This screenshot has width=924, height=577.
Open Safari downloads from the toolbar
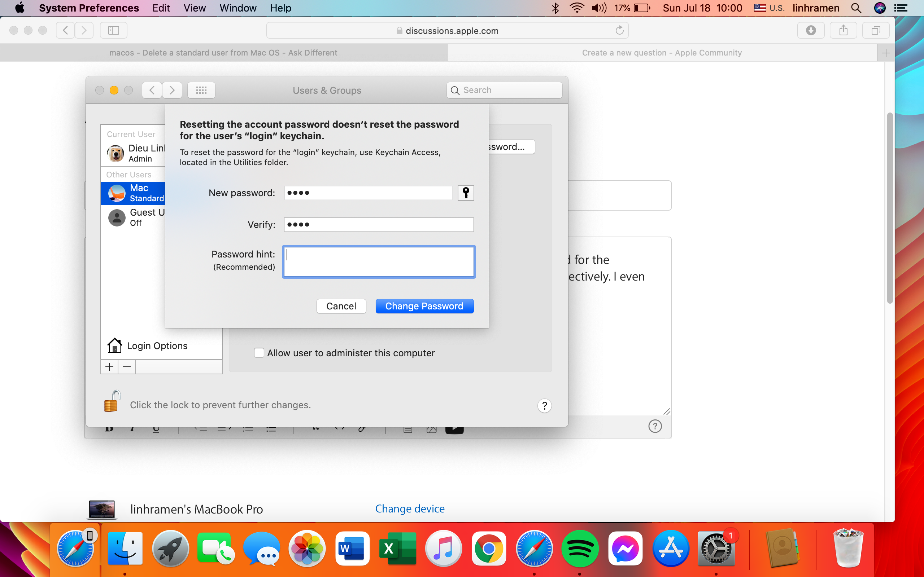(811, 30)
